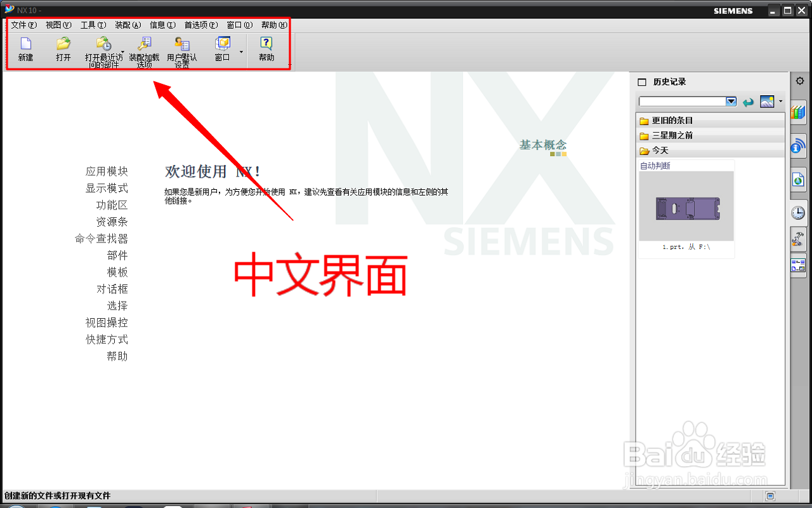Open the 视图(V) menu

[58, 25]
